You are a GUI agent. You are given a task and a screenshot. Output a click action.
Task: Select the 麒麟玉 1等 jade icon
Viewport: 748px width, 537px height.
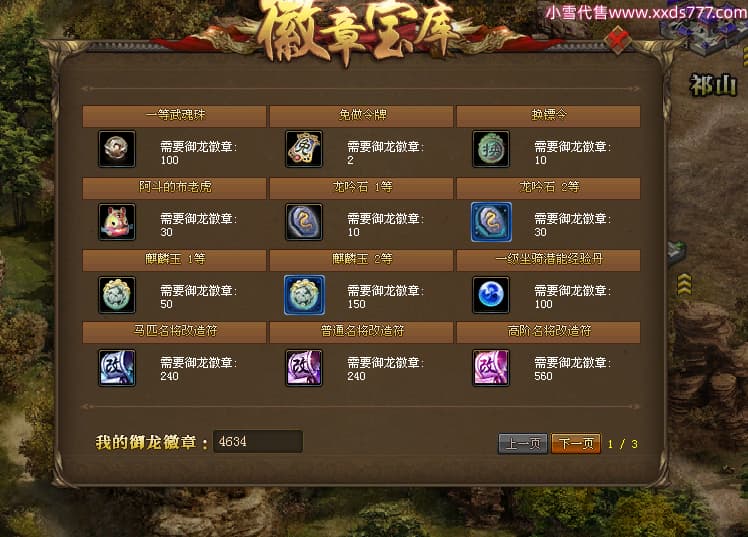pyautogui.click(x=117, y=295)
